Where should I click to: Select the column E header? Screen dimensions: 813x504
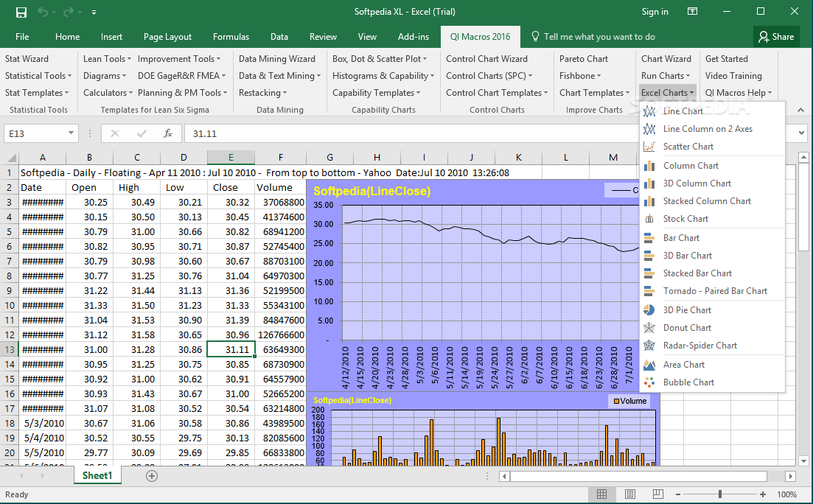coord(231,157)
